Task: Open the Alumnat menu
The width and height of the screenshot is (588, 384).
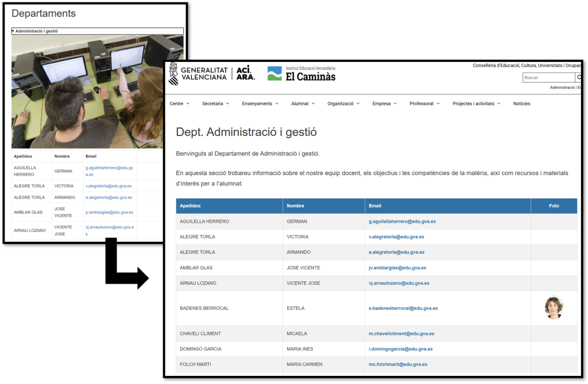Action: coord(303,104)
